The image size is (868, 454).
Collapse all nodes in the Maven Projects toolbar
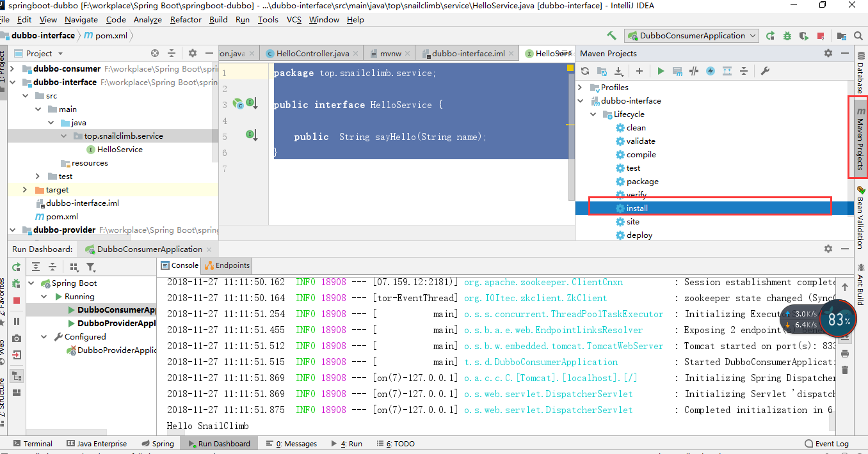pyautogui.click(x=743, y=71)
